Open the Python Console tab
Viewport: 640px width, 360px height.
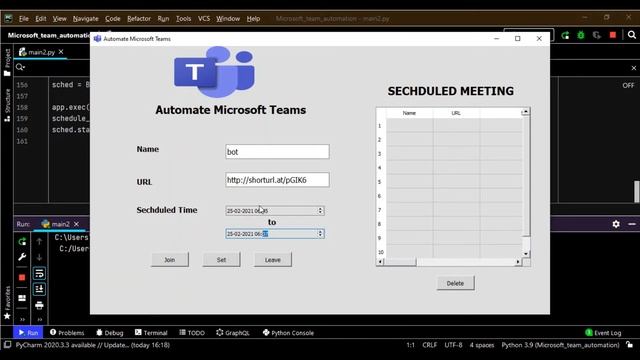pos(288,333)
